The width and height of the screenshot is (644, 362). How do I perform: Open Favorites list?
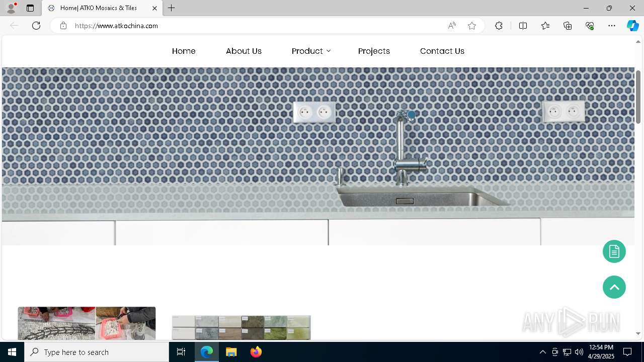(x=545, y=26)
